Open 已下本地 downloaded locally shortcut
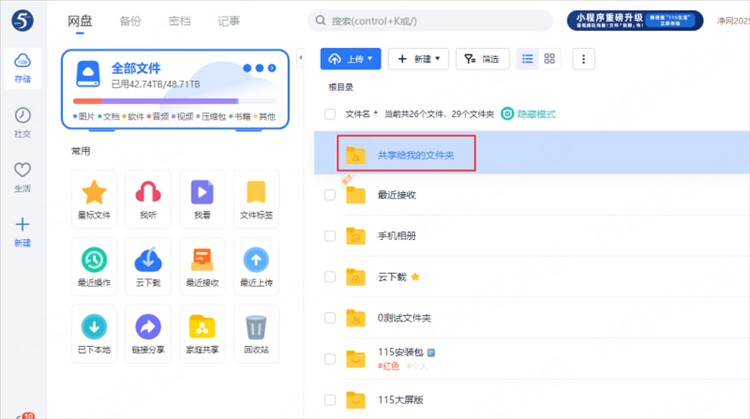The image size is (750, 419). point(94,334)
